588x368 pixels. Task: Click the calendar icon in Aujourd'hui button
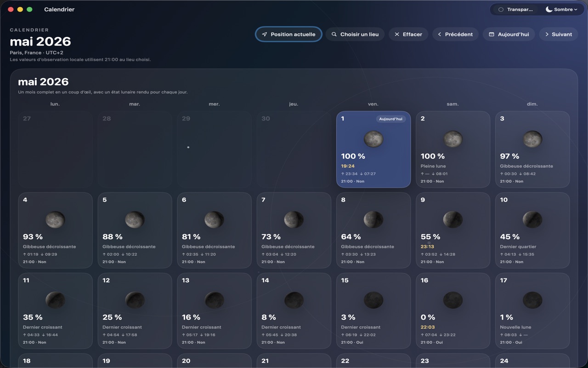[492, 34]
